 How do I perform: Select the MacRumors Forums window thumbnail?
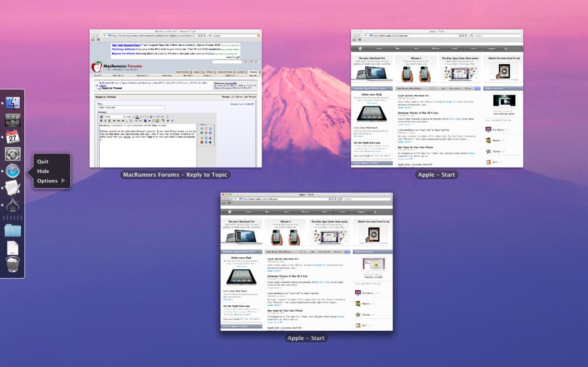(176, 98)
